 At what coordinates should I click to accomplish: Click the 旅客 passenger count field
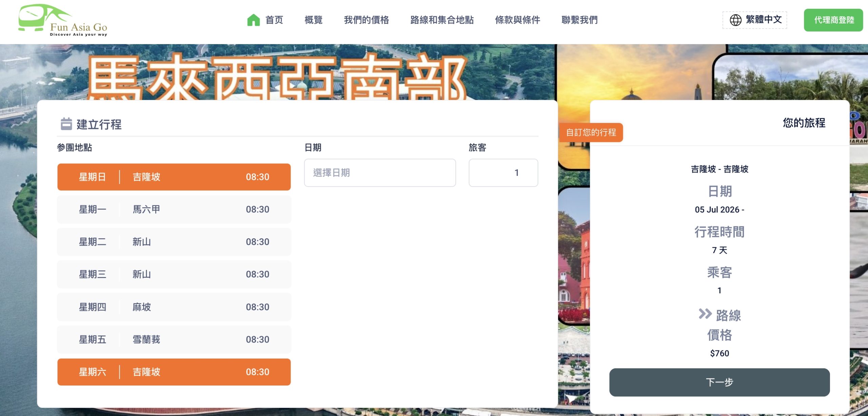[503, 173]
